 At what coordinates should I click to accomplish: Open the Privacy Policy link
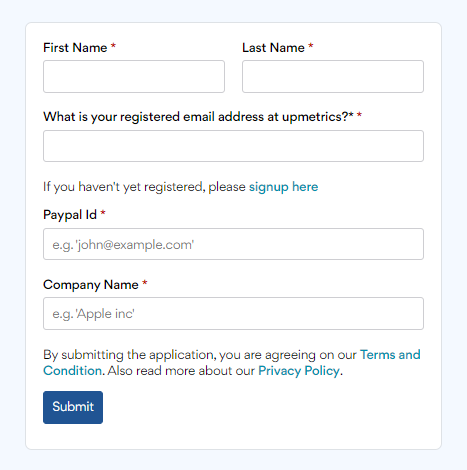[x=299, y=371]
